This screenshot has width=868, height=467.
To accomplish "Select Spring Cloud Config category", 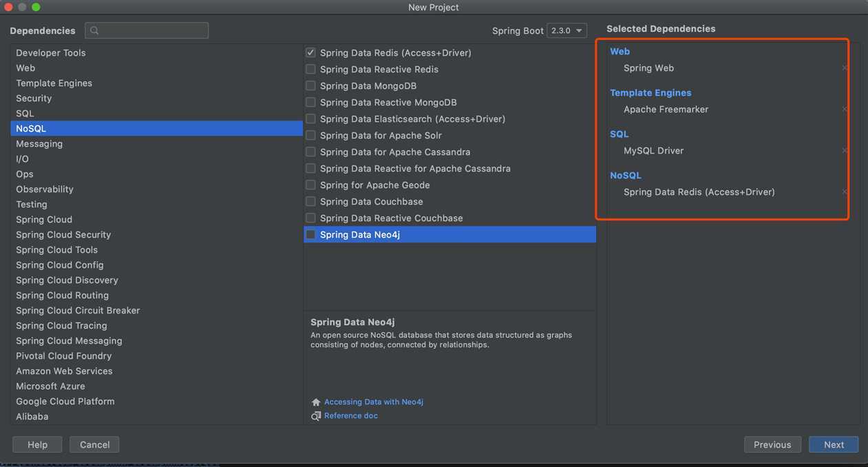I will pos(156,265).
